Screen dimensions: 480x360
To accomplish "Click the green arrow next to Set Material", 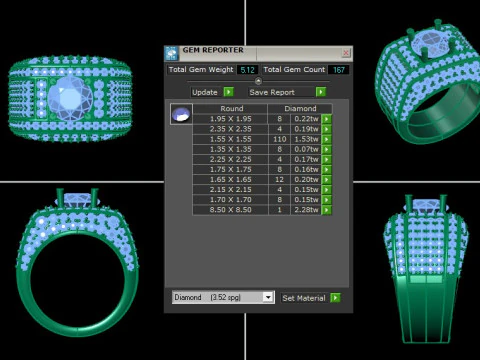I will pos(335,298).
